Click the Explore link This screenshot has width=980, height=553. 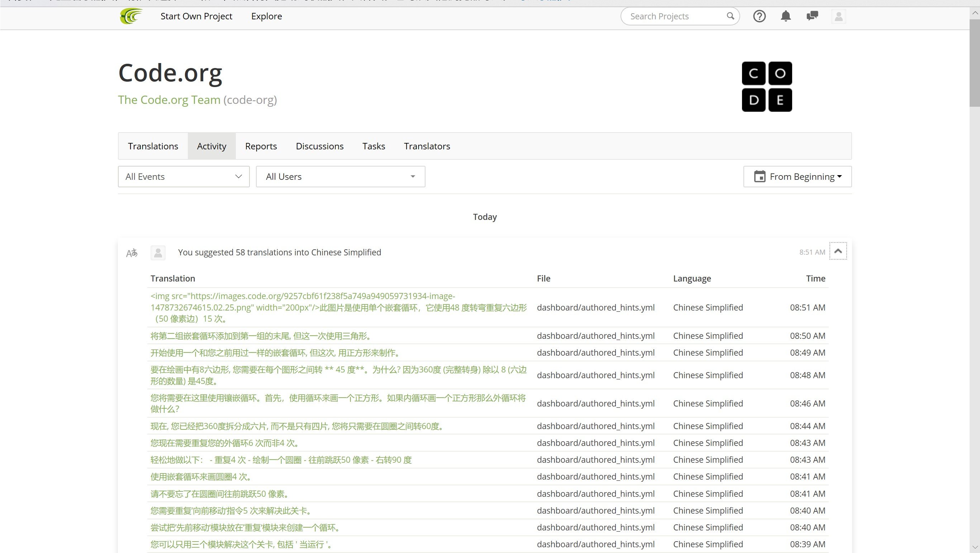(266, 16)
